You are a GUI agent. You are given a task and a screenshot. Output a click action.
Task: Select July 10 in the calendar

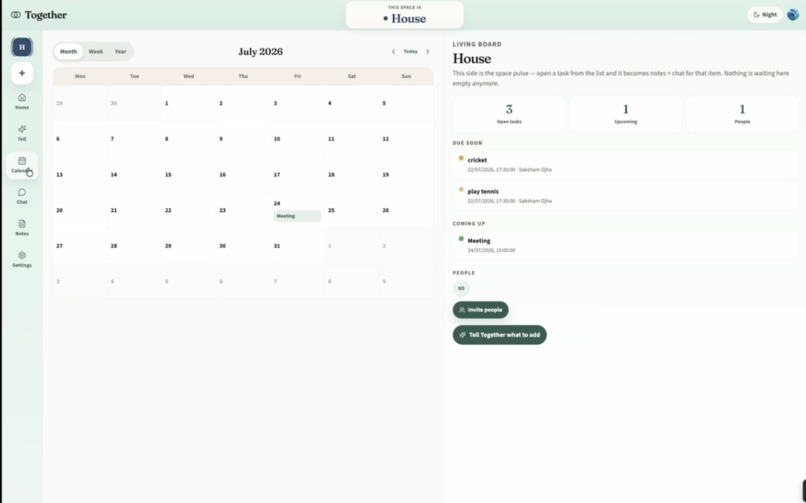tap(297, 140)
